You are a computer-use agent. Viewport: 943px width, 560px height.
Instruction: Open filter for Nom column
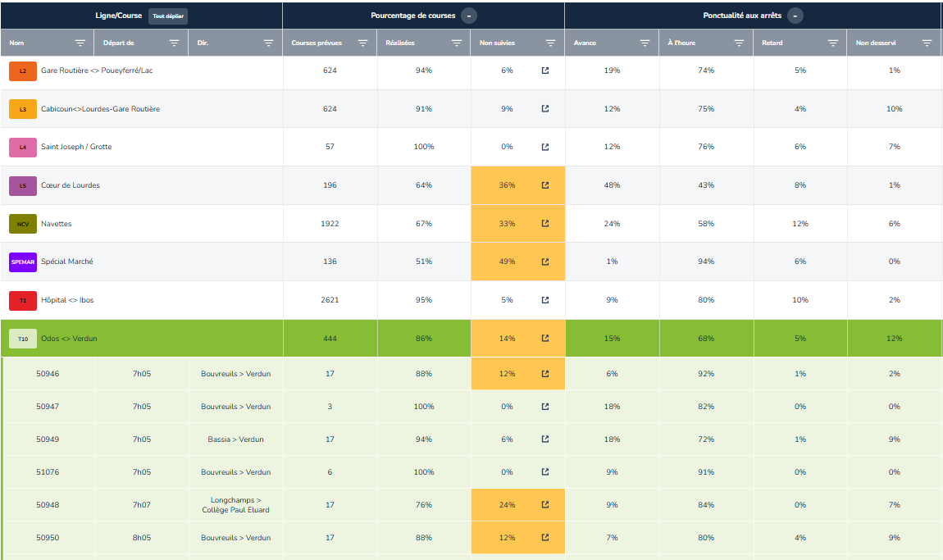(80, 43)
